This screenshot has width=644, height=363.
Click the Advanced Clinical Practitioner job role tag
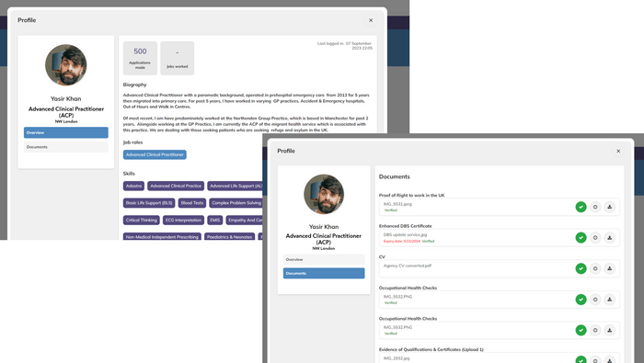pos(155,154)
